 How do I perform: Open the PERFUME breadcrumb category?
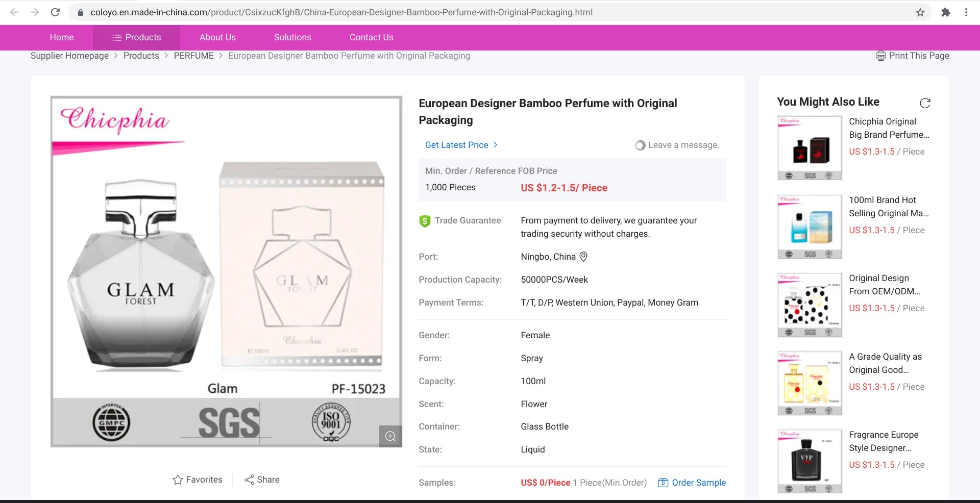click(x=193, y=56)
